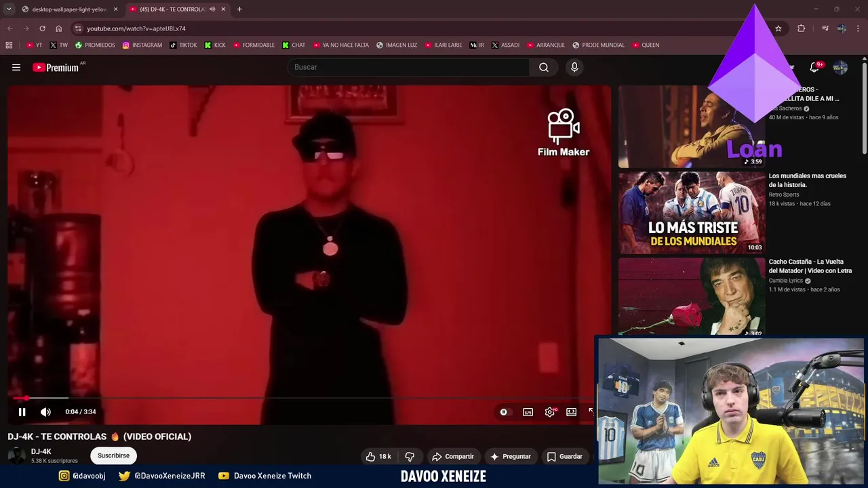Open the CHAT bookmark
This screenshot has height=488, width=868.
tap(294, 45)
